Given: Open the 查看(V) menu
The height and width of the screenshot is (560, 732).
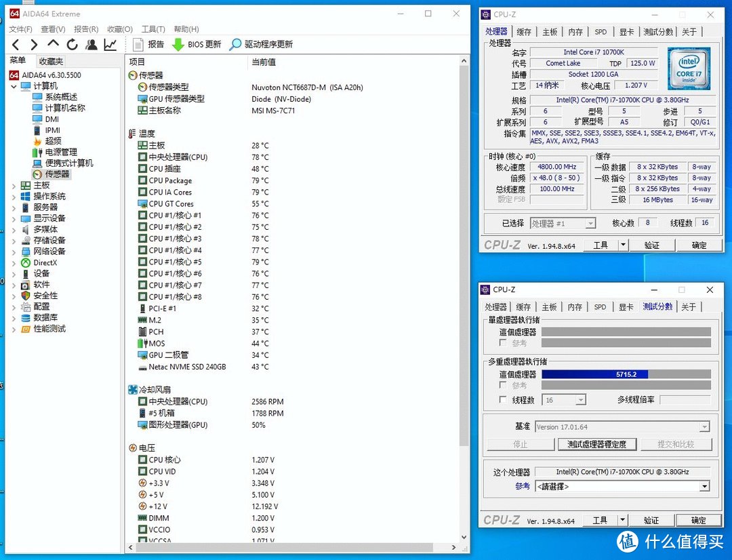Looking at the screenshot, I should coord(53,29).
